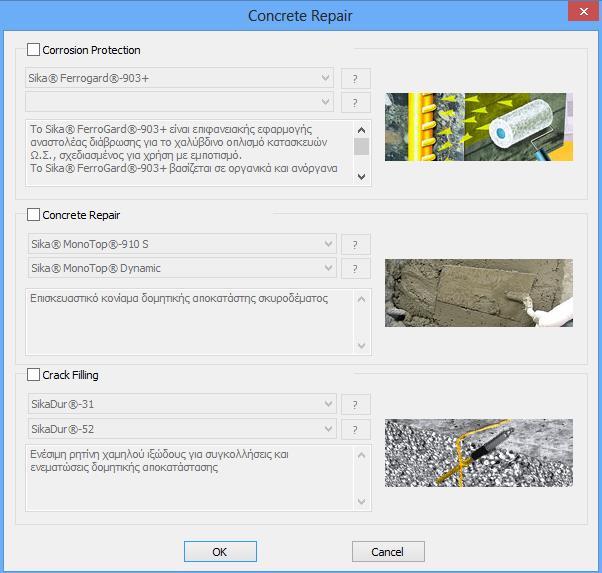602x573 pixels.
Task: Enable the Corrosion Protection checkbox
Action: [33, 50]
